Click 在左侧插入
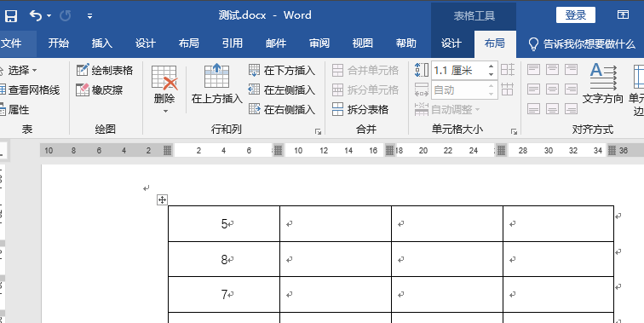This screenshot has height=323, width=644. point(282,89)
